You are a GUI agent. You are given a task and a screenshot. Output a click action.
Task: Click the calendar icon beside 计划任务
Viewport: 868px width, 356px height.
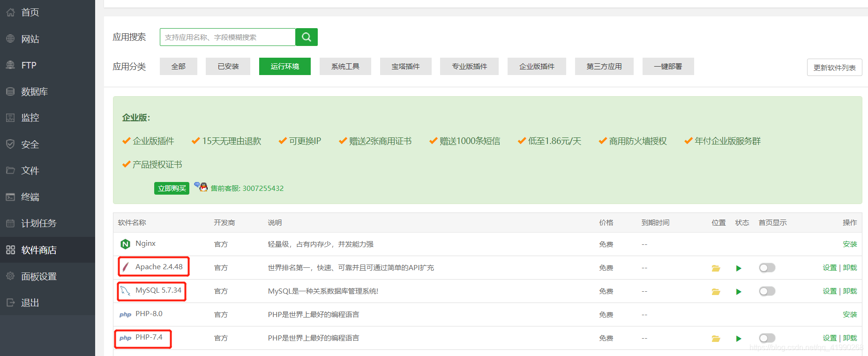(x=10, y=223)
